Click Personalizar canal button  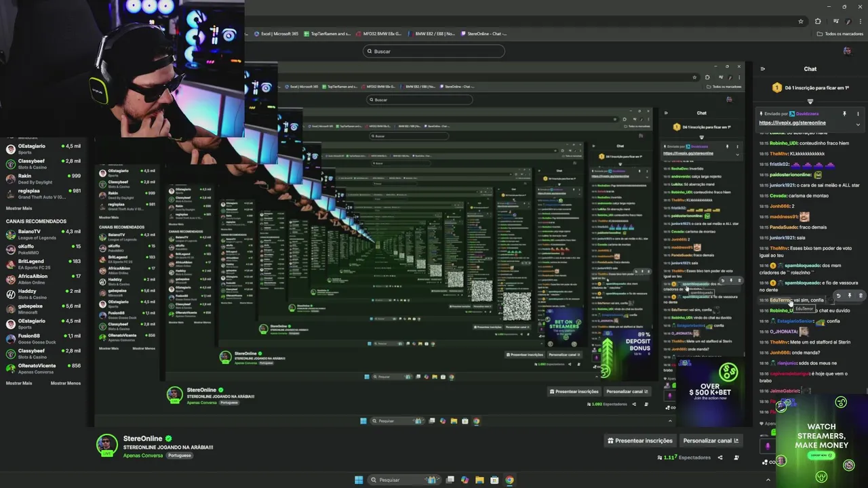(x=711, y=441)
